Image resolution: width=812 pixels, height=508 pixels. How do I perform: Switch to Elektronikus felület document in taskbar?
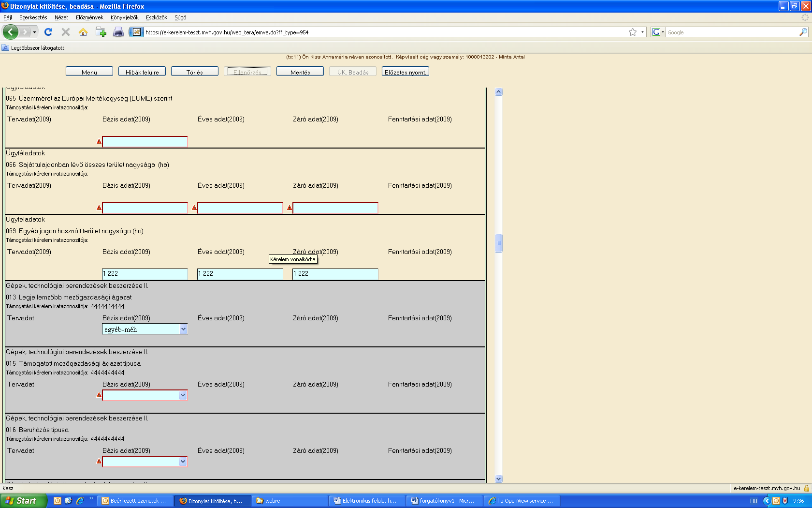tap(367, 501)
